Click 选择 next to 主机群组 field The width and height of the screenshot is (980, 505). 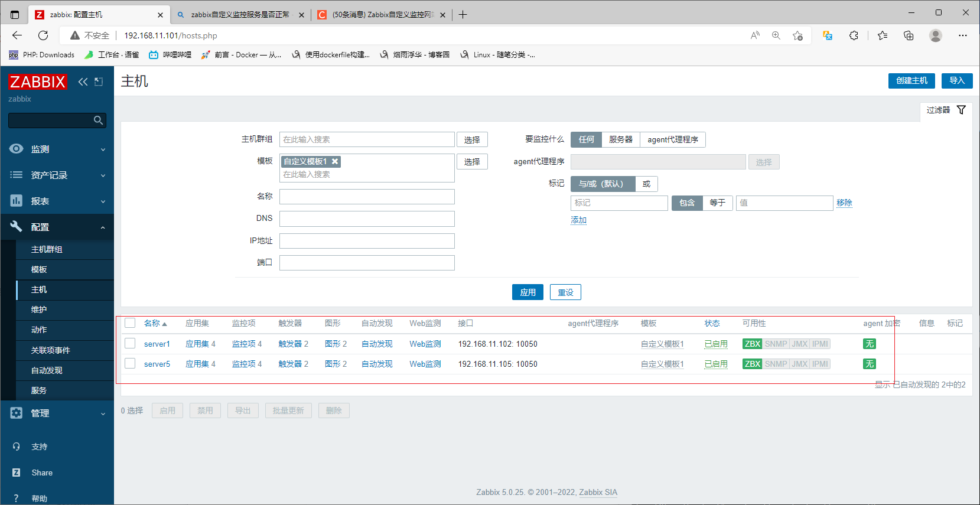coord(472,139)
